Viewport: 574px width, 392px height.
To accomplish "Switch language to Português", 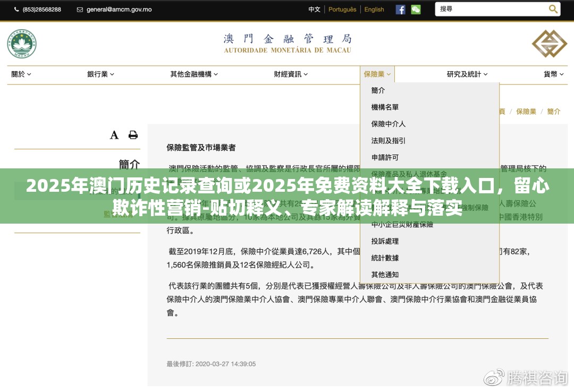I will point(342,10).
